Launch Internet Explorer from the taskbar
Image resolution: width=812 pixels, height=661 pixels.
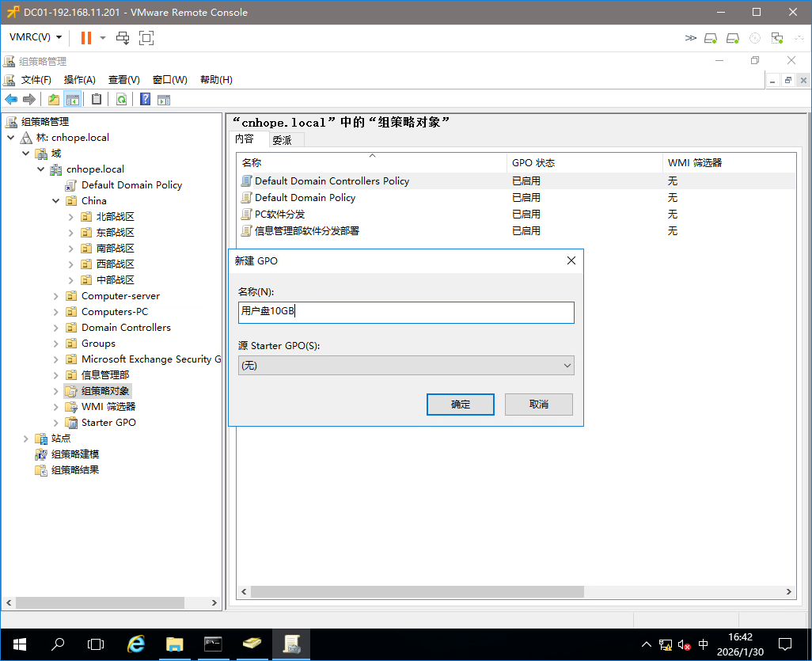pos(135,644)
